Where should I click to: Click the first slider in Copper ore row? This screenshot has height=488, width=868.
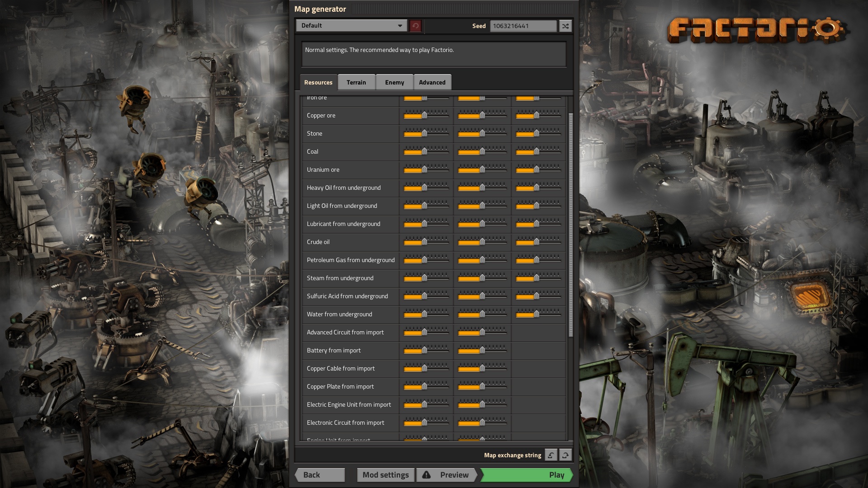coord(425,116)
